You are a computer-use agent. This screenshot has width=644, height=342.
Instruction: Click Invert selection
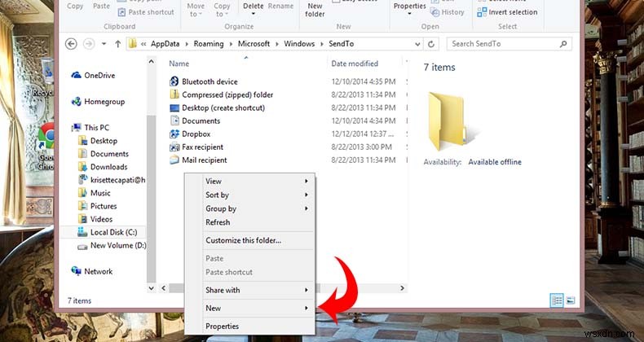click(507, 12)
